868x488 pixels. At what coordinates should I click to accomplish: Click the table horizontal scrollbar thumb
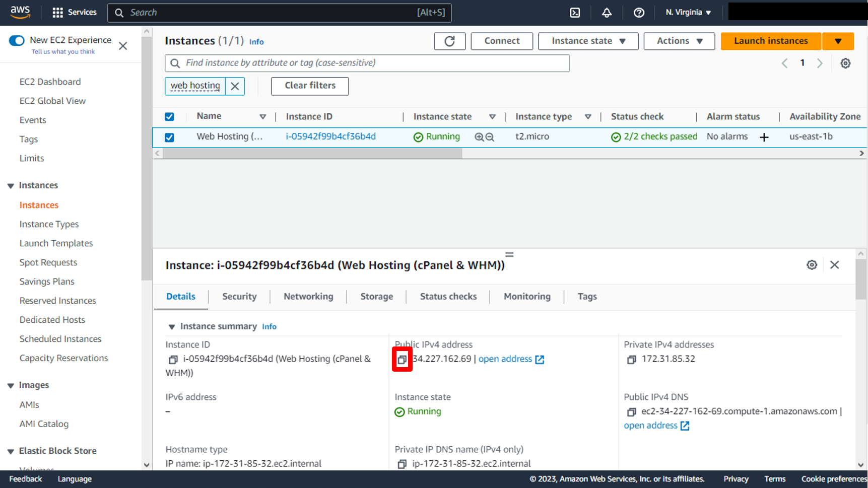(312, 154)
